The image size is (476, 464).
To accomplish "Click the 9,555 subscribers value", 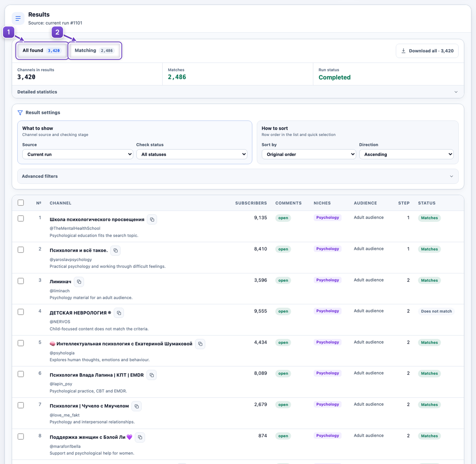I will [261, 311].
